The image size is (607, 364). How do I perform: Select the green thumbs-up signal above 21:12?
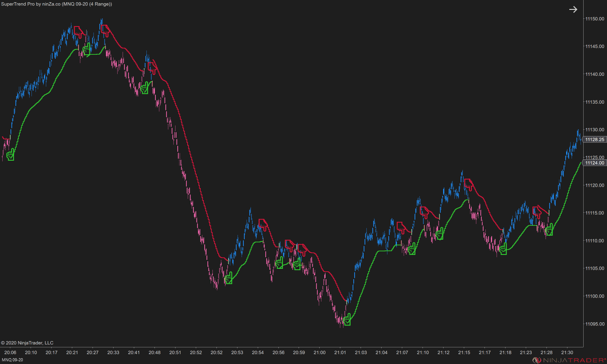[x=440, y=234]
